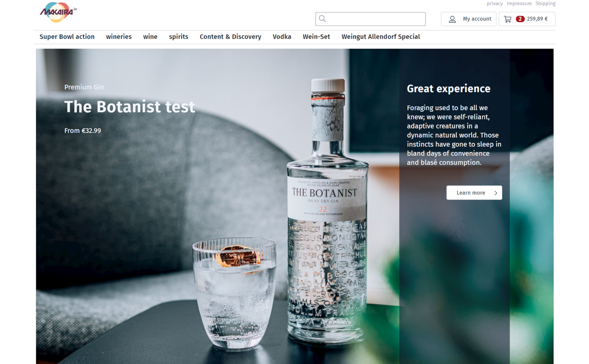Click the search magnifier icon
This screenshot has width=589, height=364.
(x=322, y=19)
